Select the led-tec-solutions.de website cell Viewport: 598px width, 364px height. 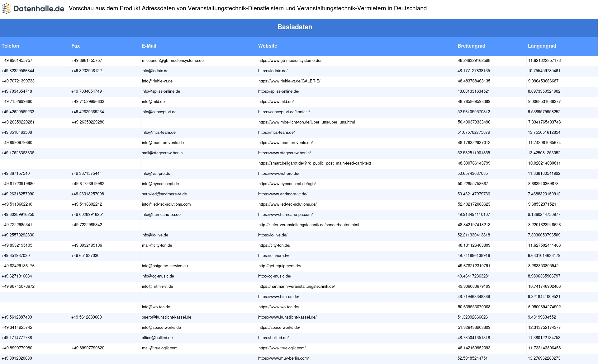tap(287, 204)
